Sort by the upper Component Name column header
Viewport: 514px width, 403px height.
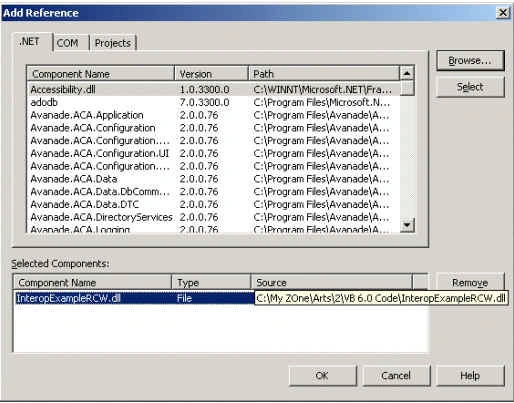click(x=101, y=74)
